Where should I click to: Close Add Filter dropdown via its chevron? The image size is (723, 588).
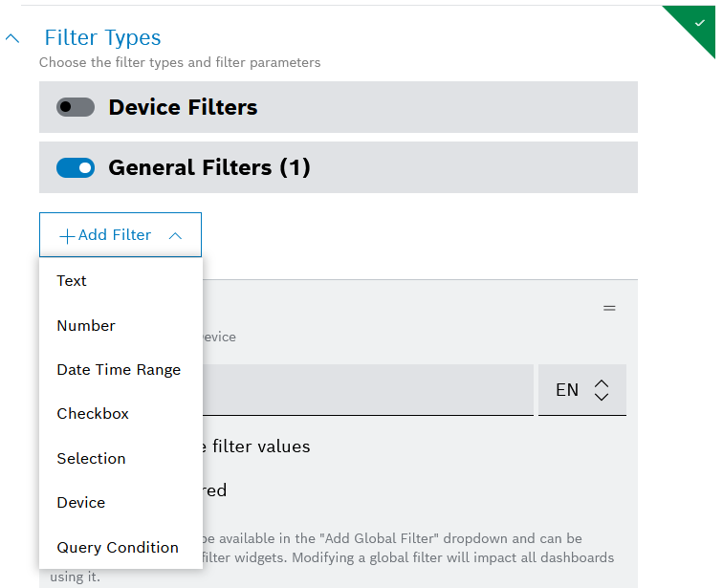click(x=175, y=235)
